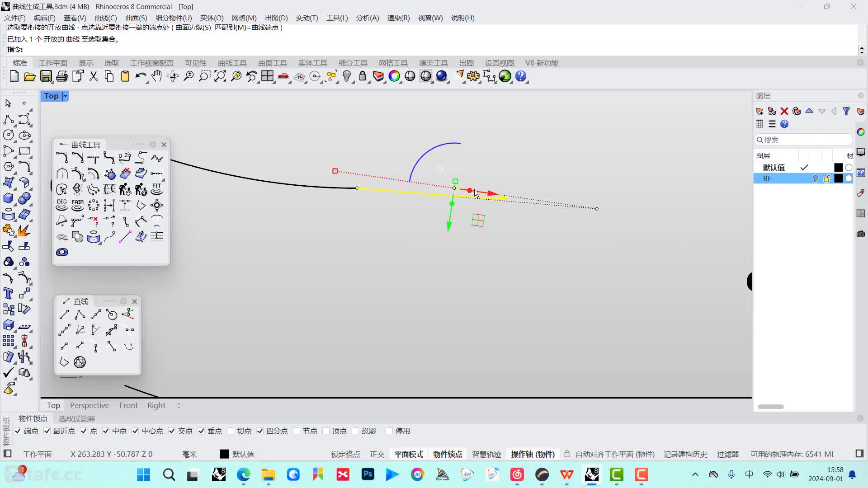Expand command history scroll arrow
This screenshot has width=868, height=488.
[862, 47]
